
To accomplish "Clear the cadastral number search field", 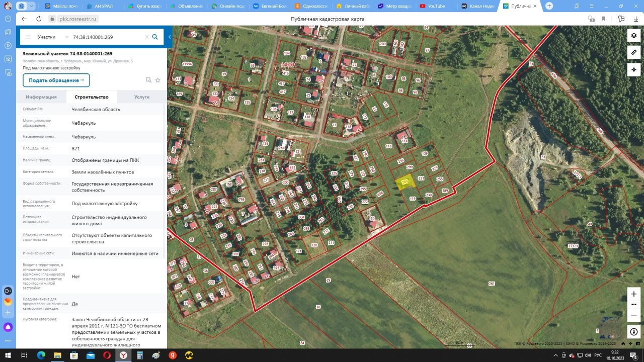I will [147, 37].
